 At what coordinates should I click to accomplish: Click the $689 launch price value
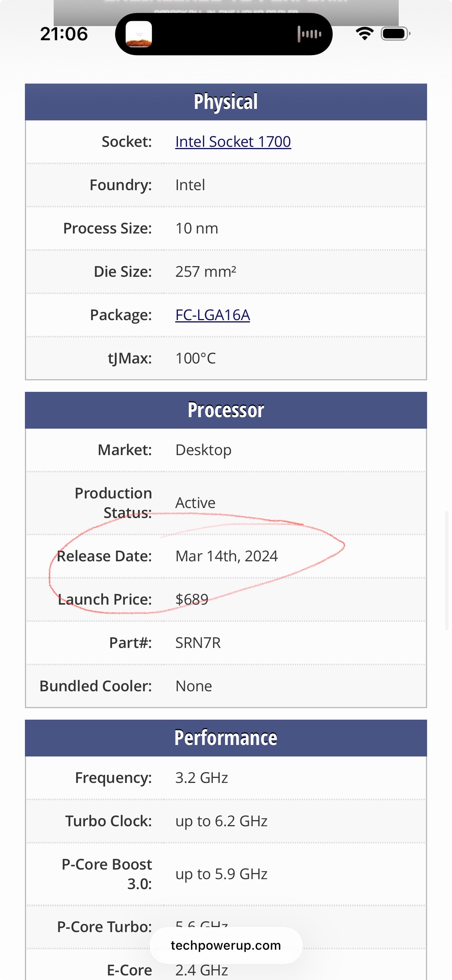point(192,600)
